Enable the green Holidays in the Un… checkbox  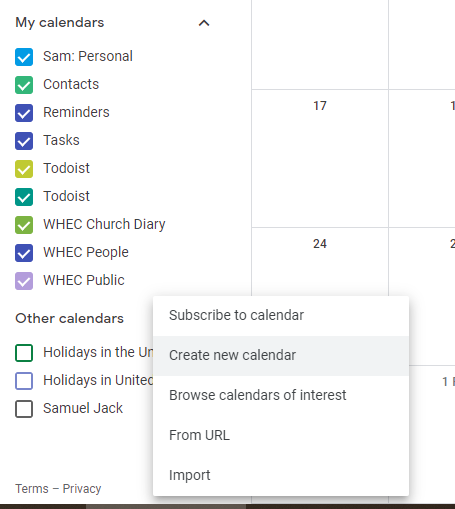[24, 353]
